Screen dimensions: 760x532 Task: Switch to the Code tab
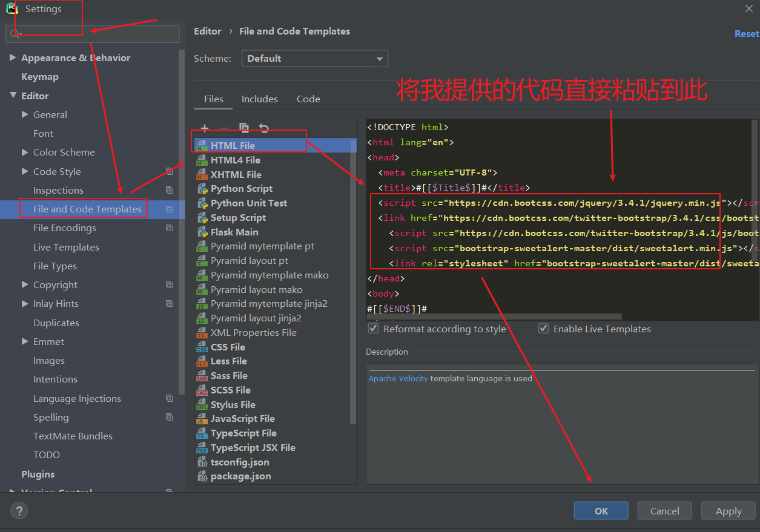pos(308,99)
